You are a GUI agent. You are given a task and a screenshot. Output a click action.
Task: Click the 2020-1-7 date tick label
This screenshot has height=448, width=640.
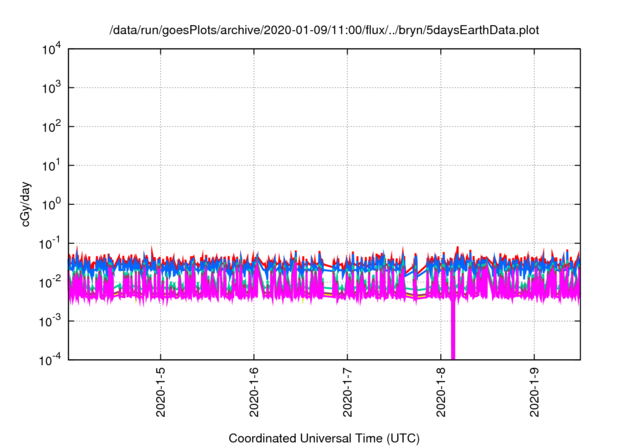(x=347, y=392)
